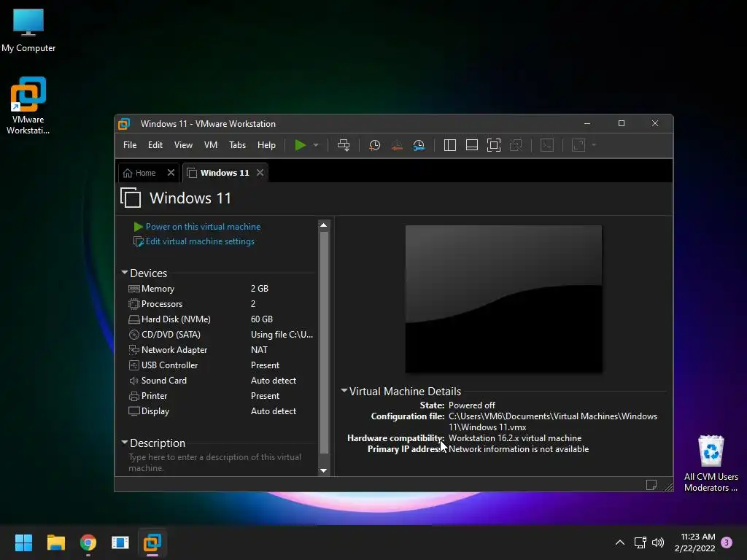The image size is (747, 560).
Task: Open File Explorer from taskbar
Action: tap(55, 542)
